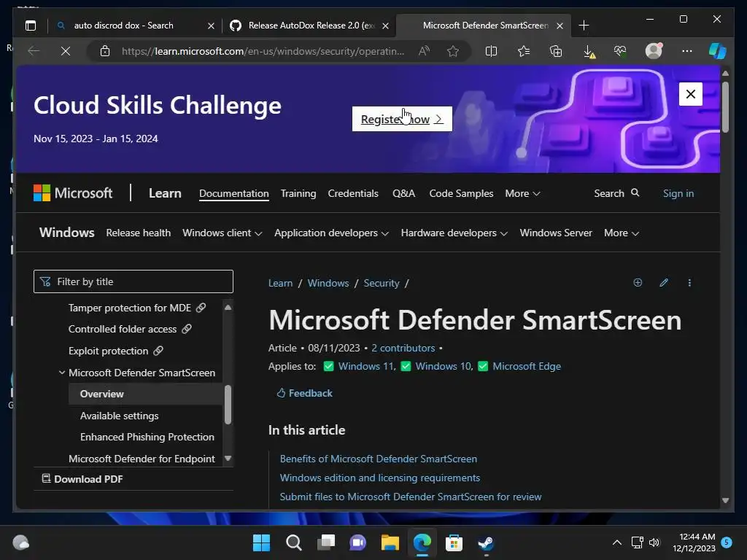The image size is (747, 560).
Task: Open the Edge profile avatar
Action: [654, 51]
